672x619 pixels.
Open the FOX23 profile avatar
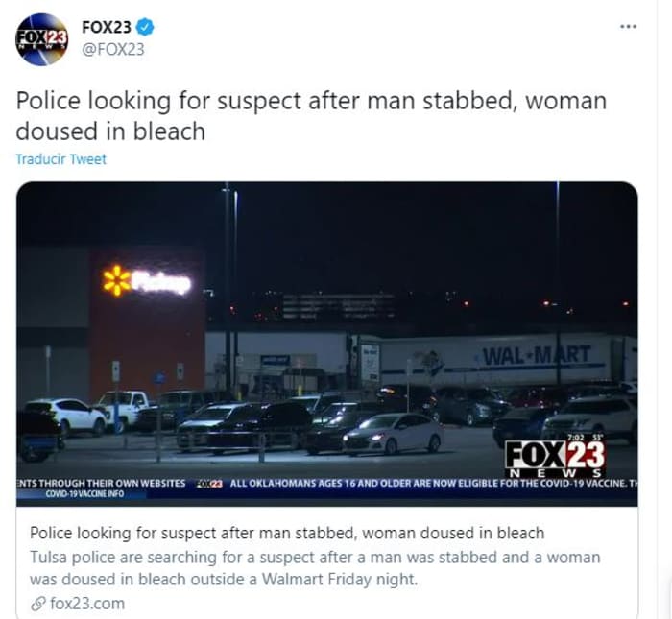point(41,39)
